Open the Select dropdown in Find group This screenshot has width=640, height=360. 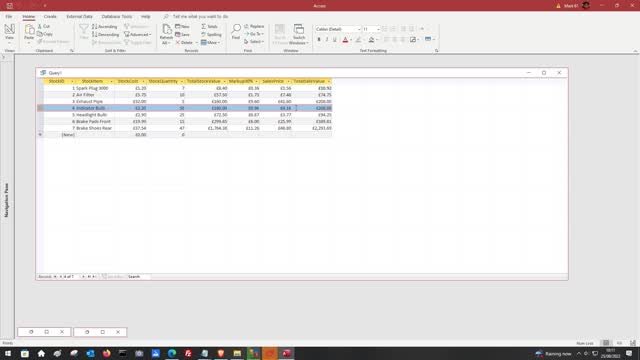click(254, 42)
